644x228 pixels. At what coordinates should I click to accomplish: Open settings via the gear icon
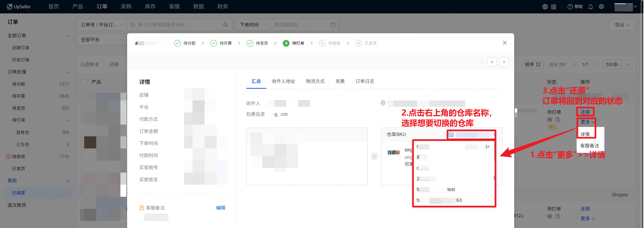tap(601, 7)
